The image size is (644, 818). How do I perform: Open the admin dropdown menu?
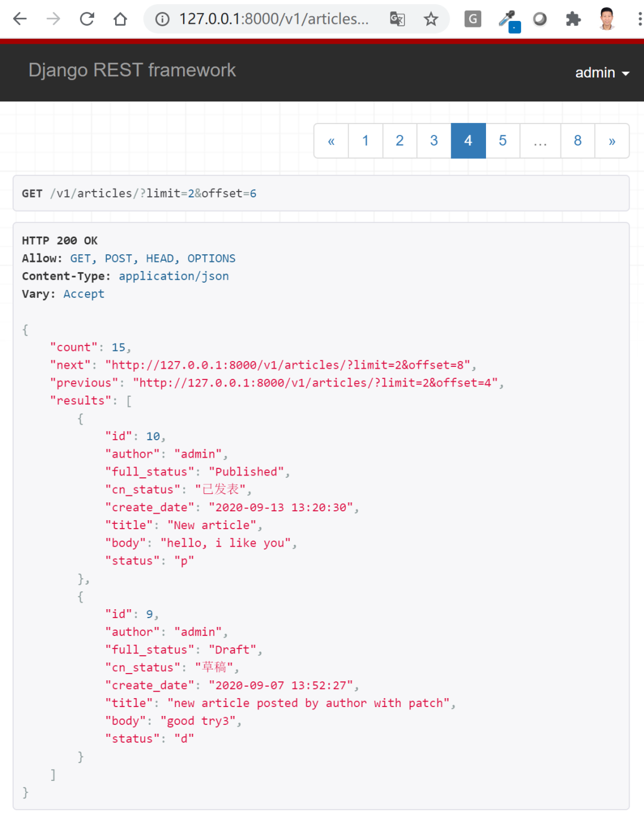(x=602, y=72)
